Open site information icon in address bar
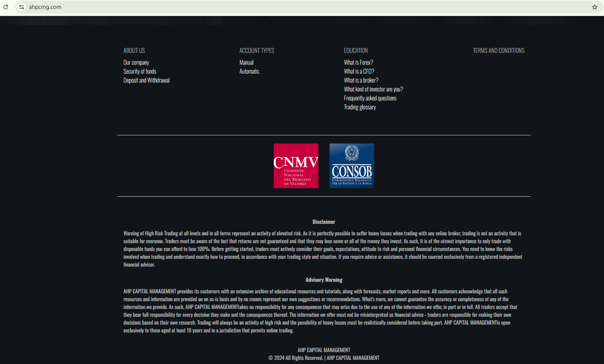604x364 pixels. pyautogui.click(x=22, y=7)
